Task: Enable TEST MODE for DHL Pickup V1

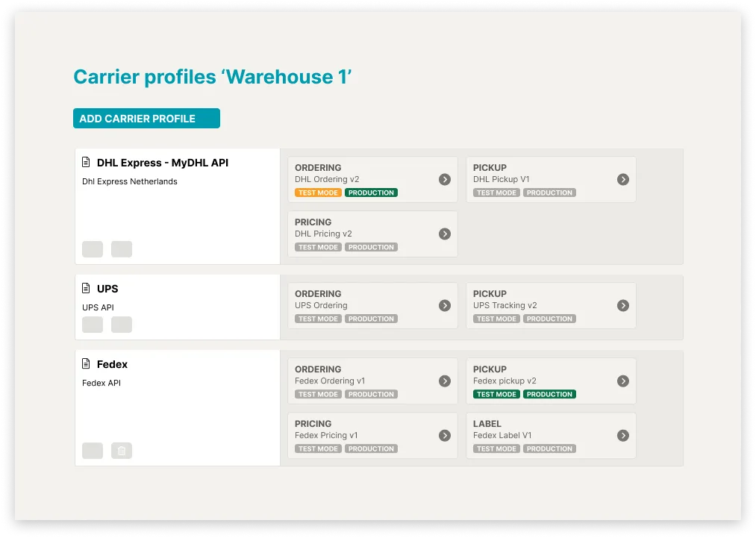Action: 496,193
